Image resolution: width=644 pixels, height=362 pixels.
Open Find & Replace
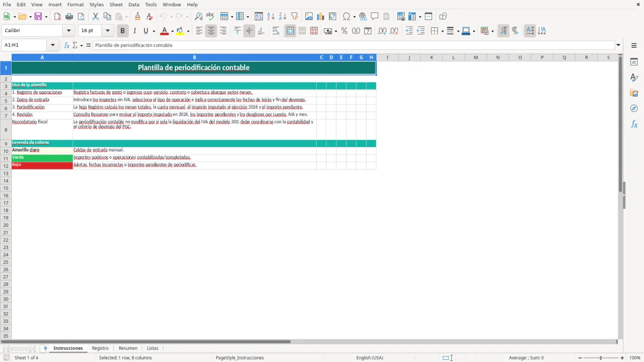click(x=199, y=17)
